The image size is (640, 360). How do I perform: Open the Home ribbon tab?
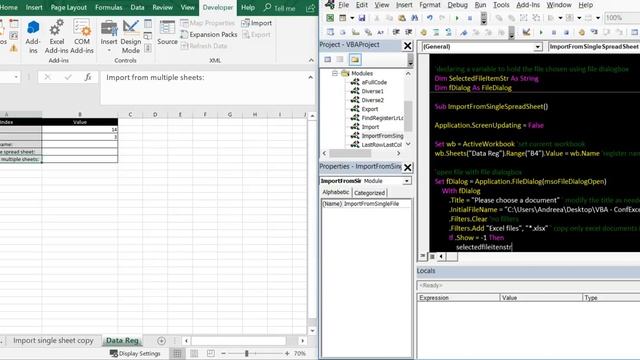coord(9,7)
